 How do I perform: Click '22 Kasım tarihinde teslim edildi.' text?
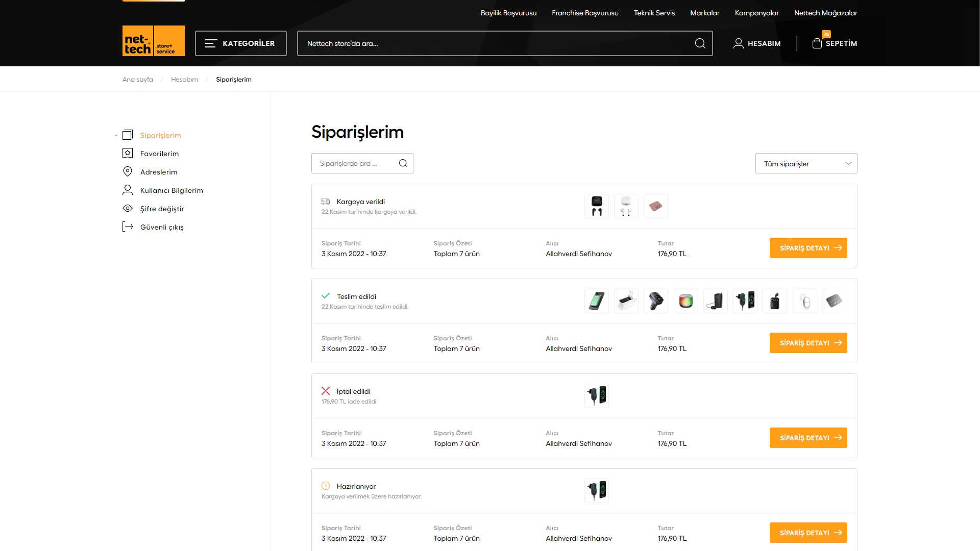(x=365, y=307)
